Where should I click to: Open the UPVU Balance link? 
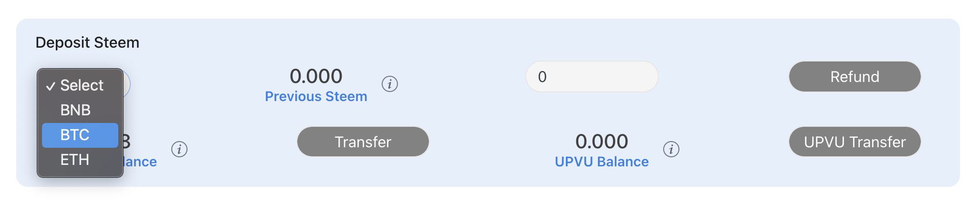coord(601,162)
